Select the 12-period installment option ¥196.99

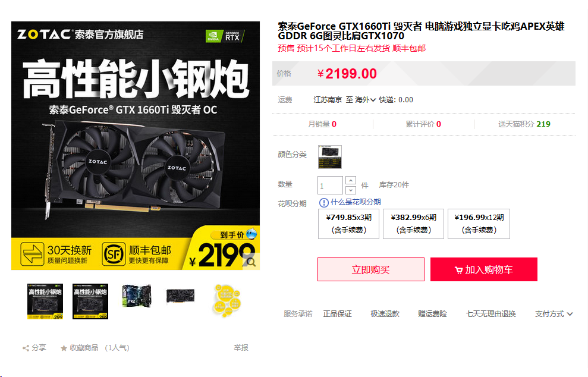point(479,224)
